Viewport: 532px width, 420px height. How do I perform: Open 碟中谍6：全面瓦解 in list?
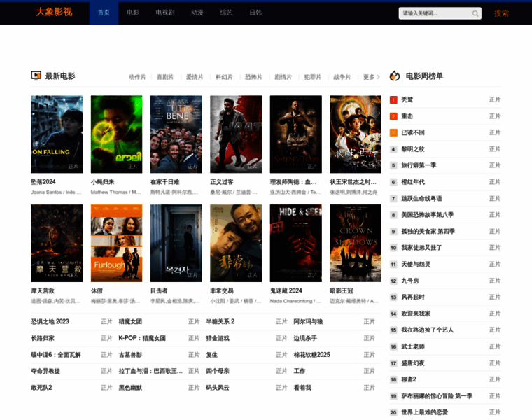[56, 355]
